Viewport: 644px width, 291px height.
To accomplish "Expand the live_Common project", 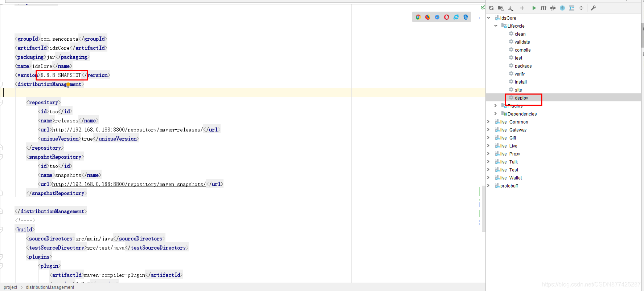I will (488, 122).
